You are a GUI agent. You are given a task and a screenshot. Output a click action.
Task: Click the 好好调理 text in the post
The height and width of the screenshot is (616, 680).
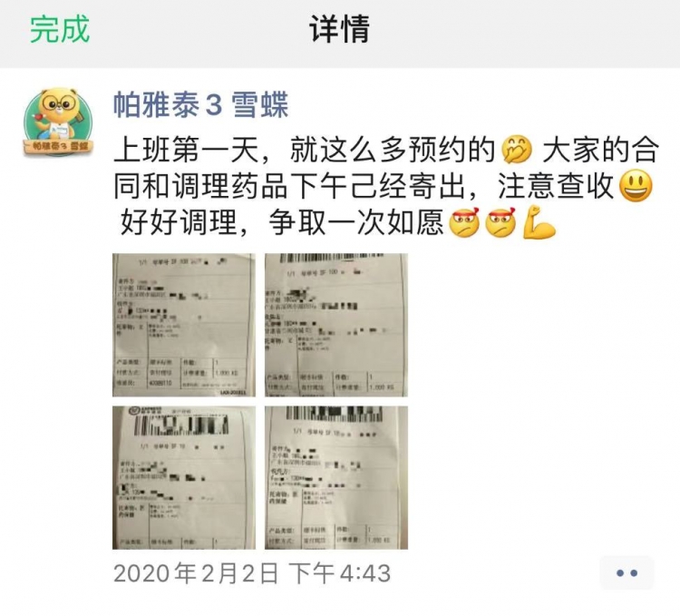tap(179, 222)
